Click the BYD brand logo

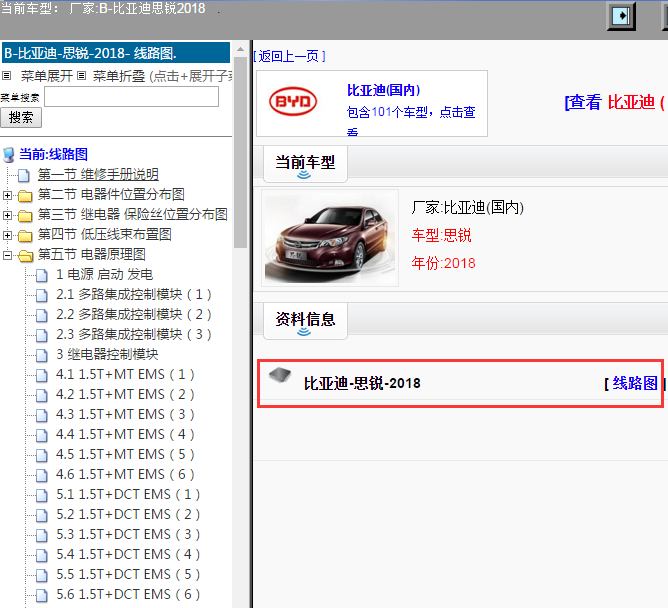point(293,101)
